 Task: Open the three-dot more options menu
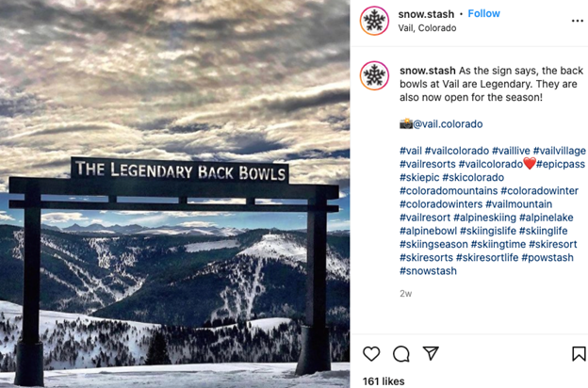[577, 21]
